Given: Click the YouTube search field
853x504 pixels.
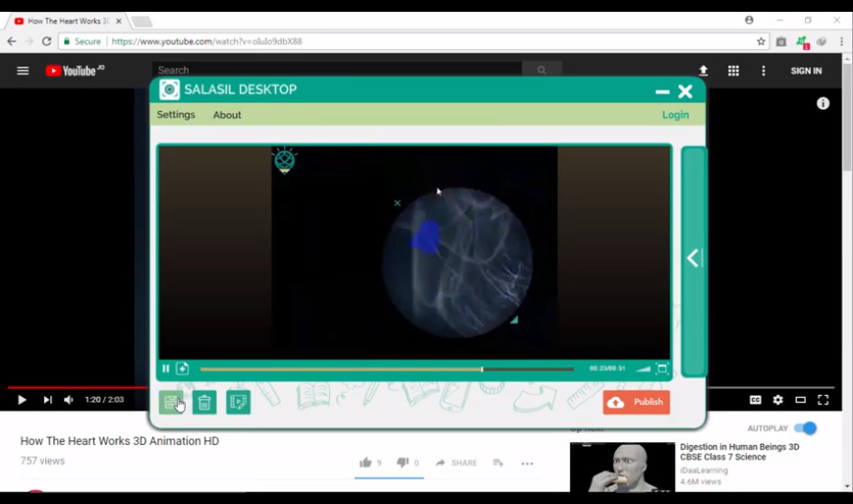Looking at the screenshot, I should (x=337, y=70).
